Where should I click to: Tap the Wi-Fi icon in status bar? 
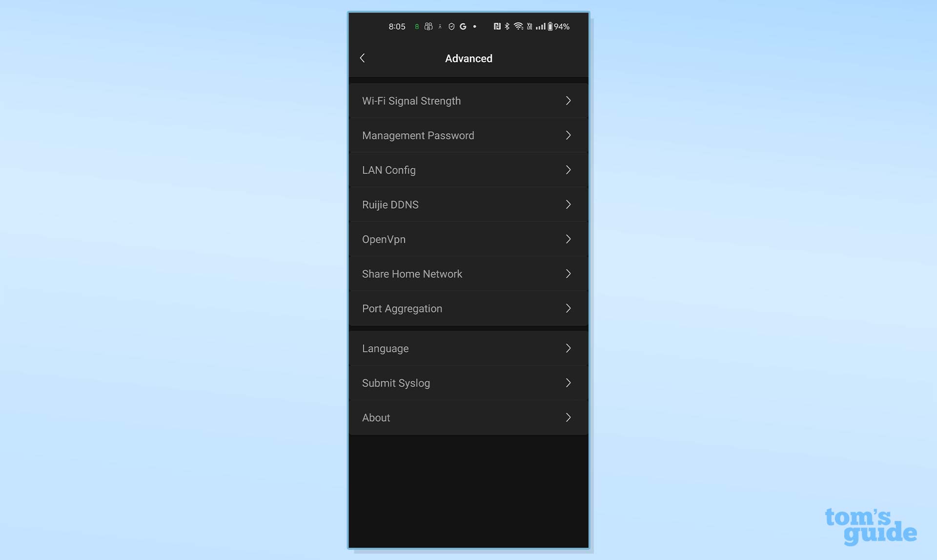518,26
